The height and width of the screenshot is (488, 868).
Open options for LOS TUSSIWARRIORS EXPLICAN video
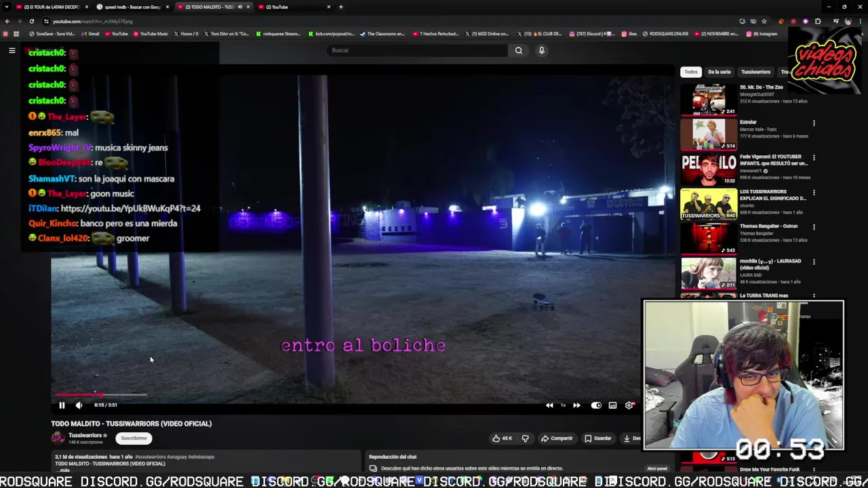814,192
